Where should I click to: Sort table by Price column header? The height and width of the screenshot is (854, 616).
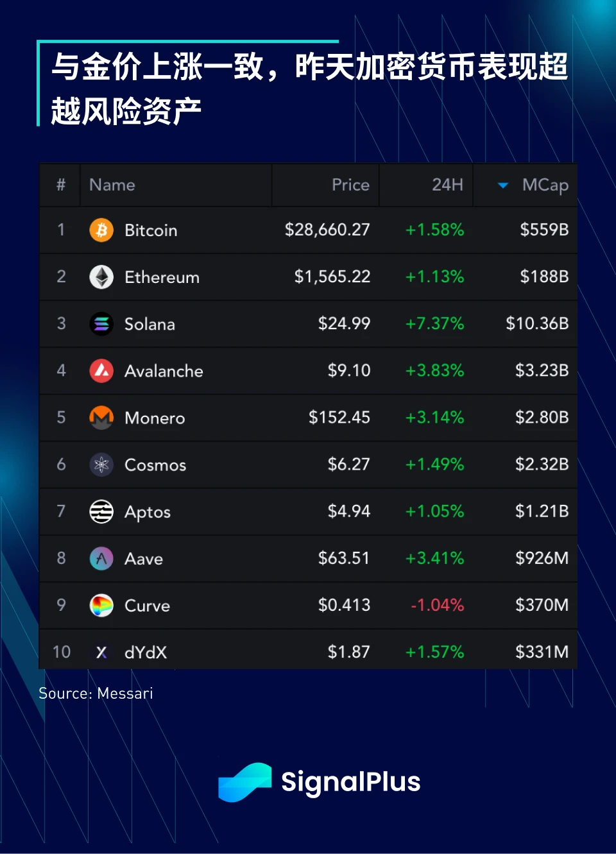click(x=350, y=185)
